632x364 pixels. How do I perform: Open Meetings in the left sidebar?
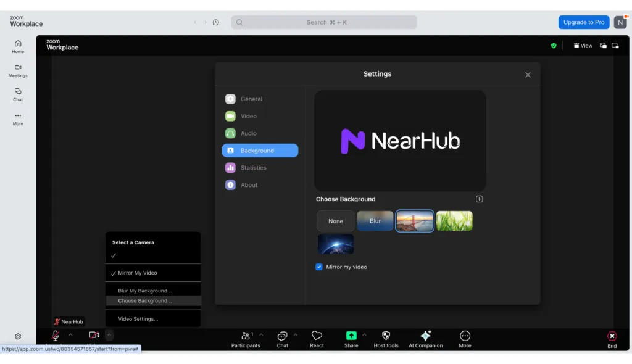point(18,71)
